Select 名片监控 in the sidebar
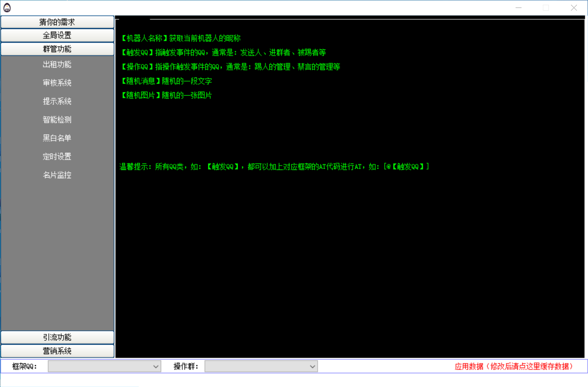Image resolution: width=588 pixels, height=387 pixels. point(57,175)
